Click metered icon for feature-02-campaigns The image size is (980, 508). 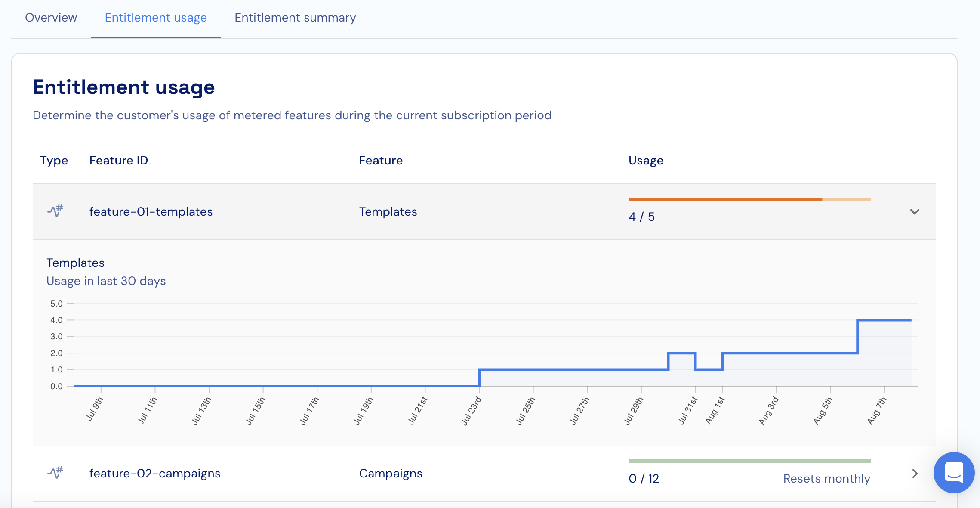pyautogui.click(x=55, y=473)
